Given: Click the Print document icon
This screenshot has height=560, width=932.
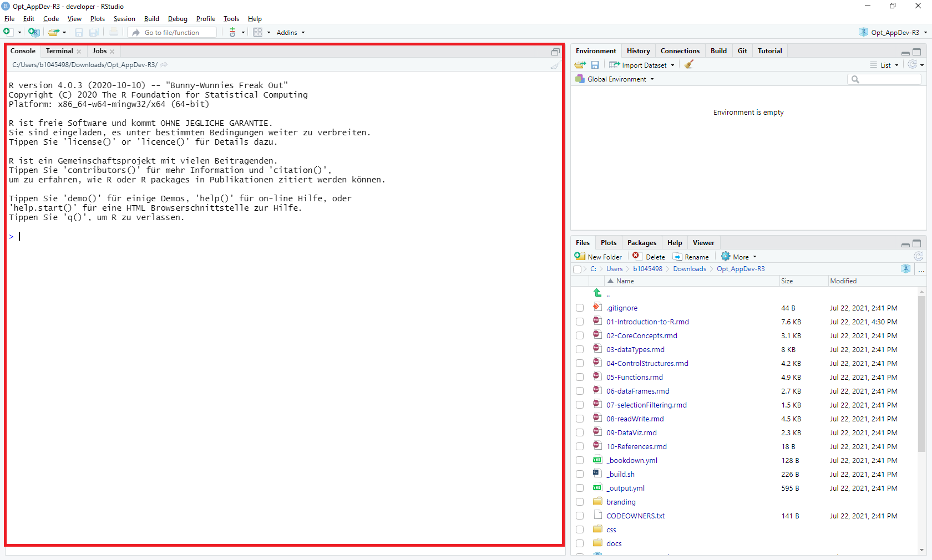Looking at the screenshot, I should coord(114,32).
